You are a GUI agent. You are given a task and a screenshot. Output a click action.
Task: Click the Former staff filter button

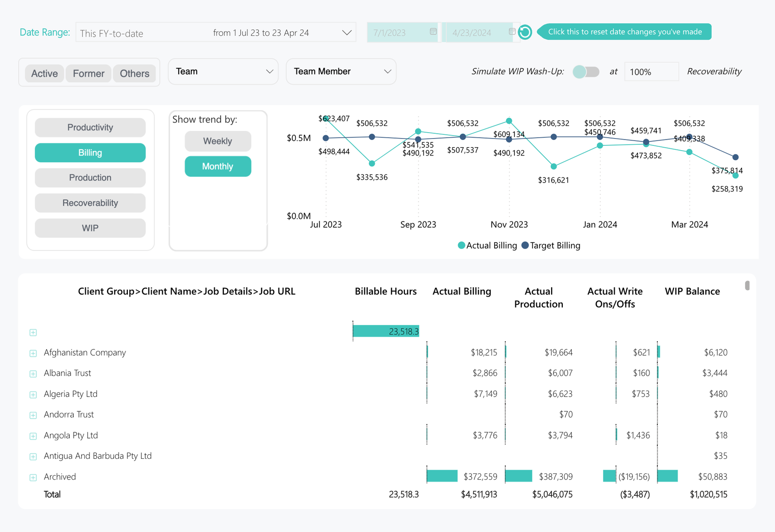pos(89,74)
